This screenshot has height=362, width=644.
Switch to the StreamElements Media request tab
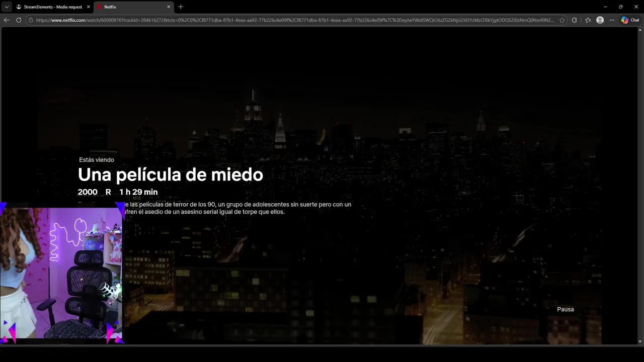coord(53,7)
